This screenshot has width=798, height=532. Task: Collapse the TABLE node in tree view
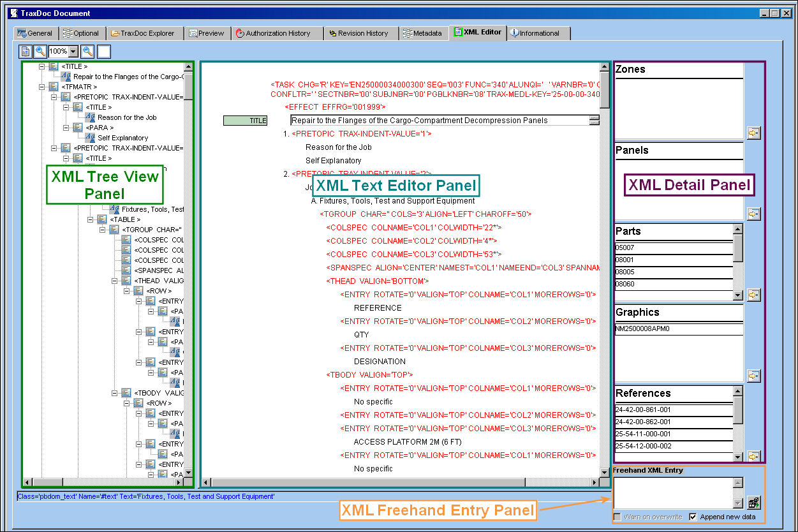tap(91, 219)
